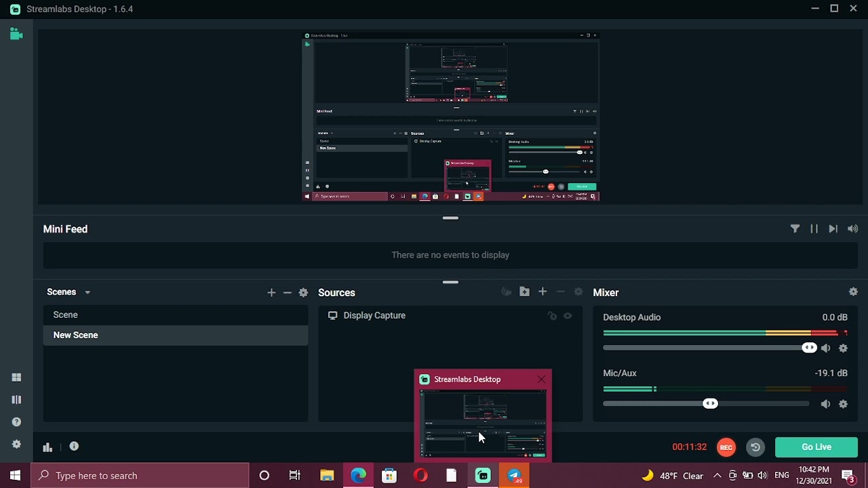The height and width of the screenshot is (488, 868).
Task: Hide Display Capture with eye icon
Action: tap(568, 316)
